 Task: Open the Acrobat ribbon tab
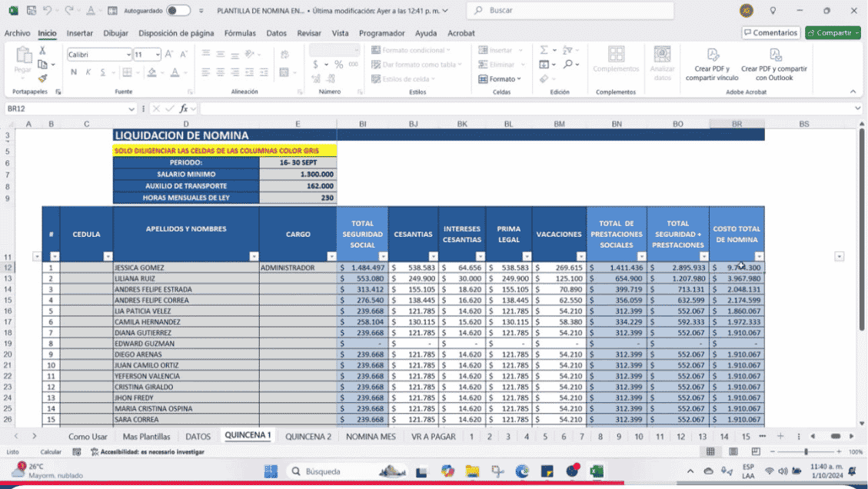(x=461, y=33)
